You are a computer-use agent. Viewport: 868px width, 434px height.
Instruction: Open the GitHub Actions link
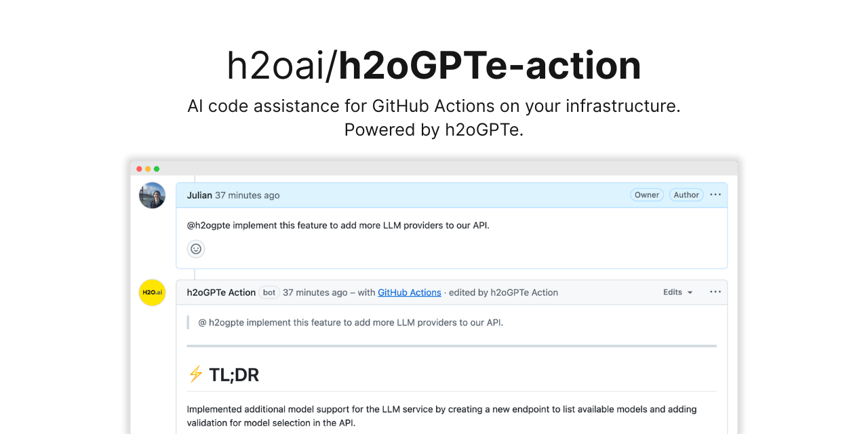pyautogui.click(x=410, y=292)
